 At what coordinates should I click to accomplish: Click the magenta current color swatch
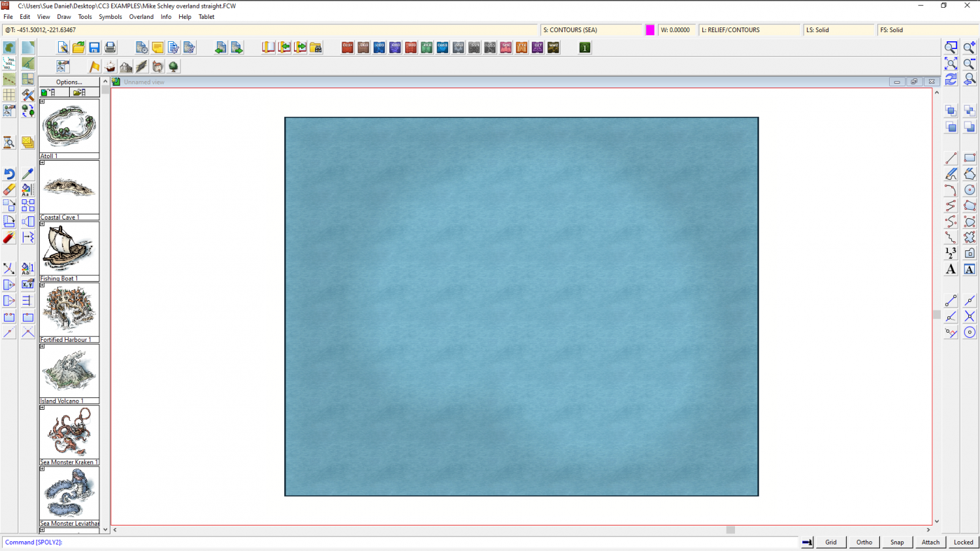(650, 30)
